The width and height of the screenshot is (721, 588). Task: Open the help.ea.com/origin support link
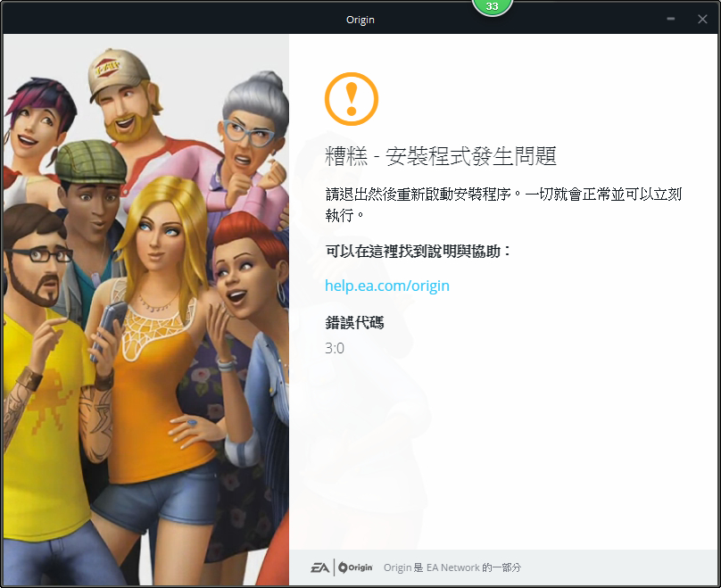tap(387, 286)
